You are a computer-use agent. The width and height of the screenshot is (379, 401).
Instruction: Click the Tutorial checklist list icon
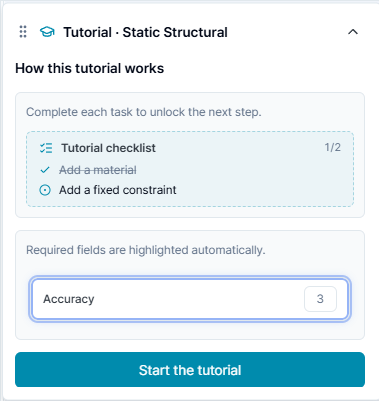coord(46,148)
